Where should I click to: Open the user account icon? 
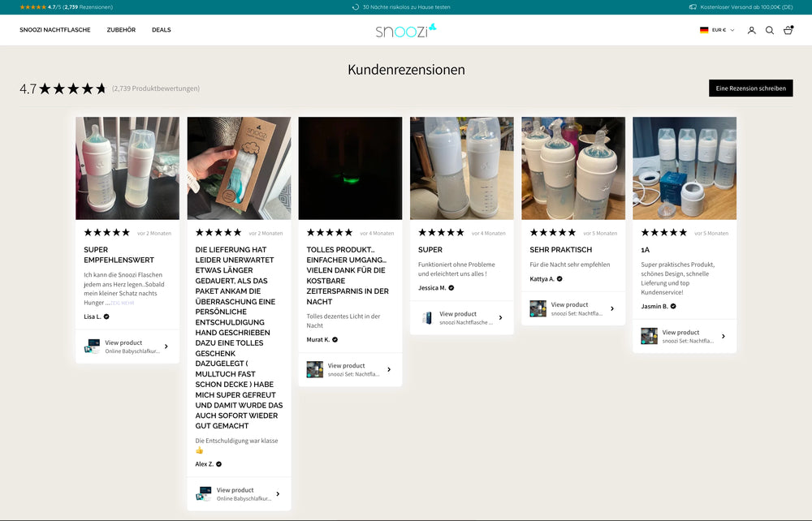tap(751, 30)
